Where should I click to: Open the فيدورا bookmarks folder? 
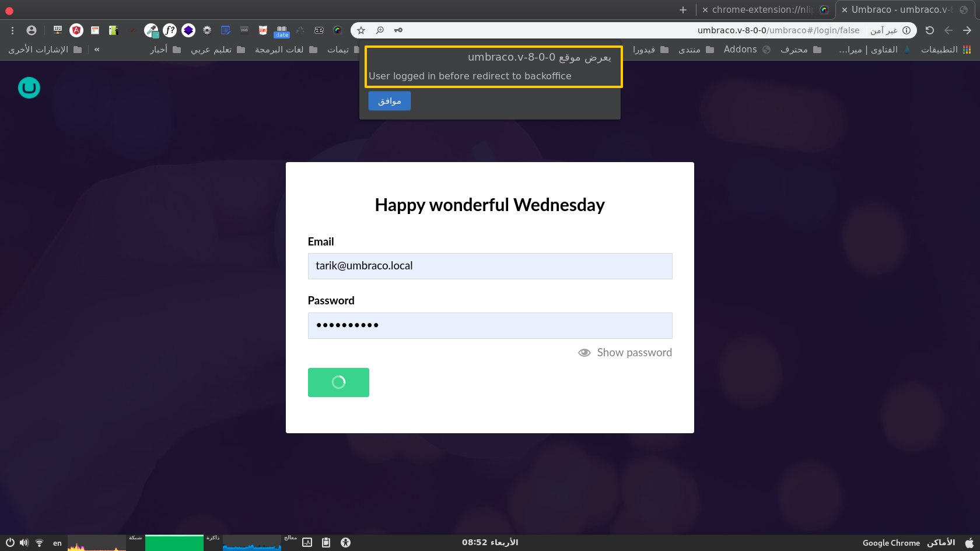tap(650, 50)
